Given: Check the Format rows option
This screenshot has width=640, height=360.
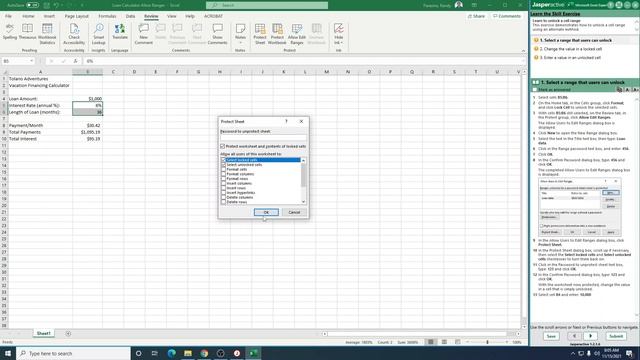Looking at the screenshot, I should point(223,178).
